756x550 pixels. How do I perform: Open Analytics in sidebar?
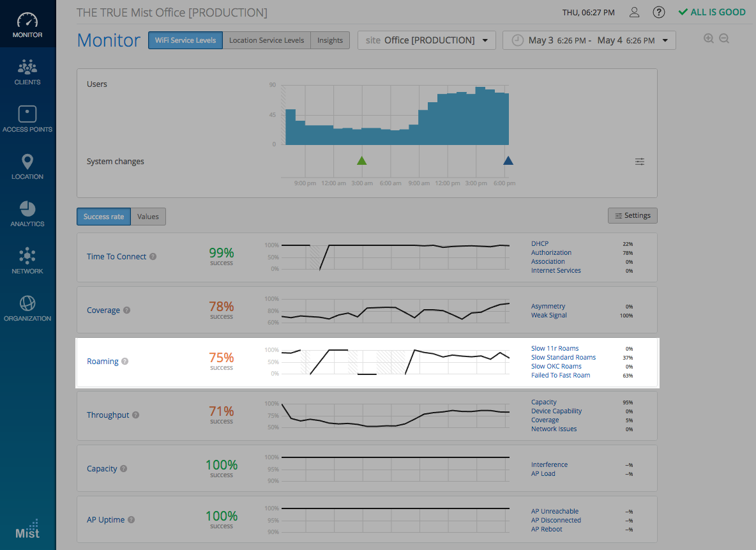(x=27, y=213)
